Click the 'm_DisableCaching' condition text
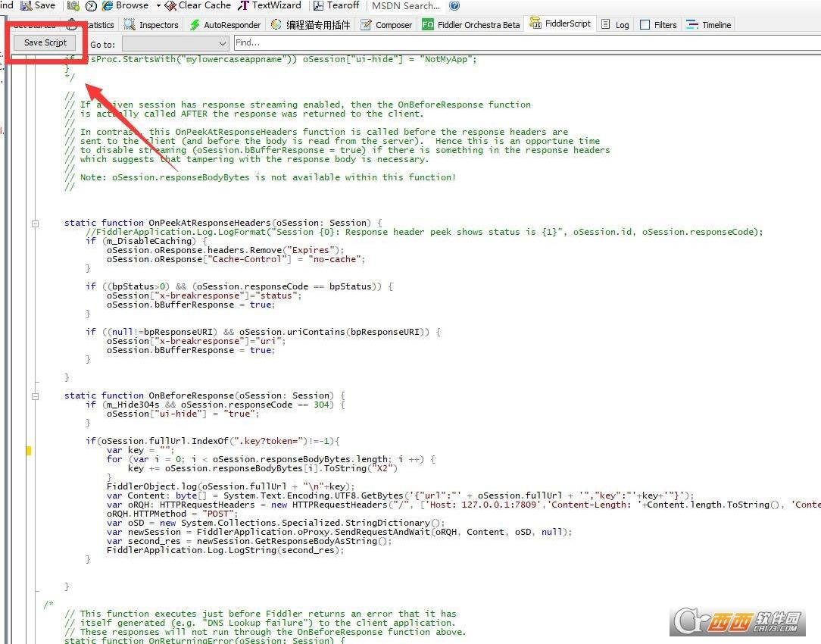 point(149,241)
